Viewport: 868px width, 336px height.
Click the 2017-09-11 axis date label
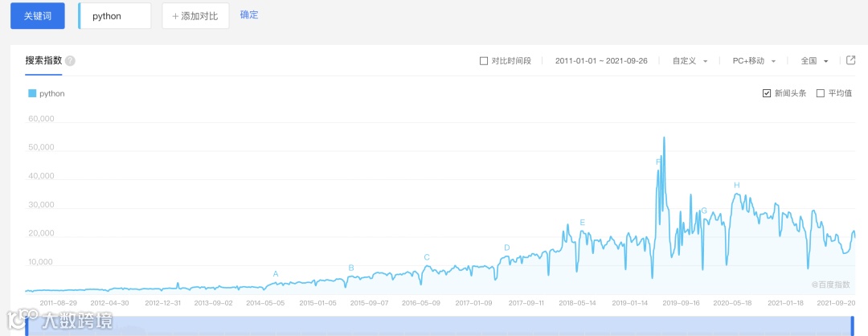(526, 303)
